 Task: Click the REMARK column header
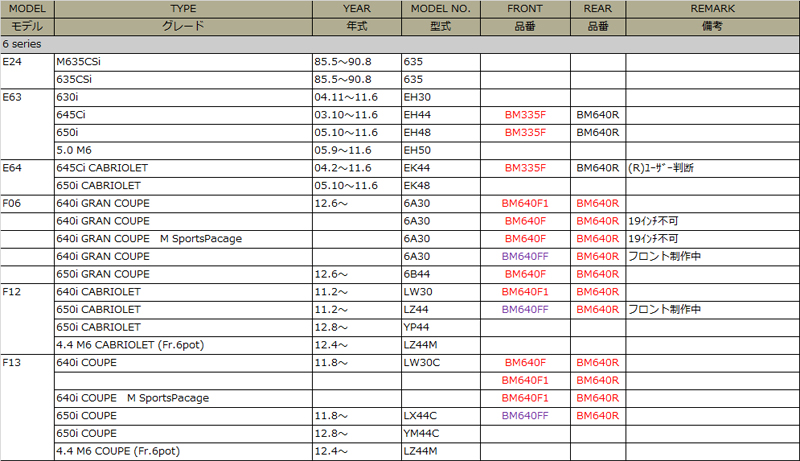pyautogui.click(x=713, y=9)
